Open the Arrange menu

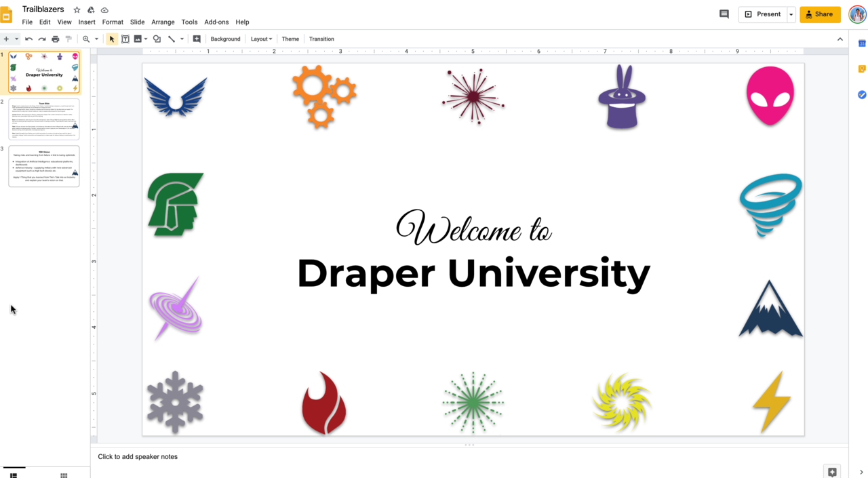point(163,22)
